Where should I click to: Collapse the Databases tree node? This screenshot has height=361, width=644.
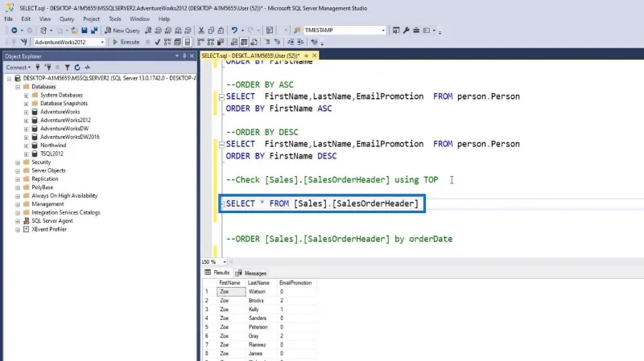(x=18, y=87)
